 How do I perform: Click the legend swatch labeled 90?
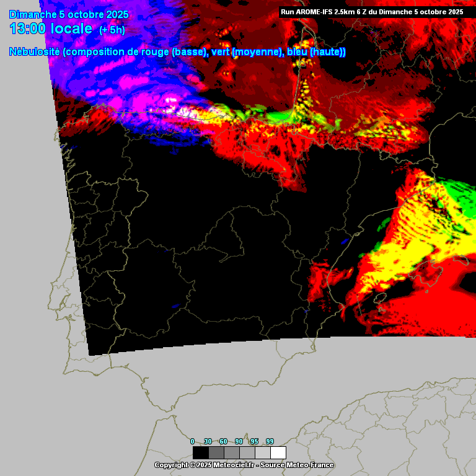coord(247,452)
